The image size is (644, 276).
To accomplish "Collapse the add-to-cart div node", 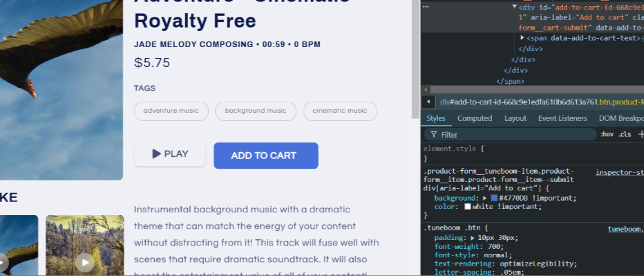I will (x=514, y=7).
